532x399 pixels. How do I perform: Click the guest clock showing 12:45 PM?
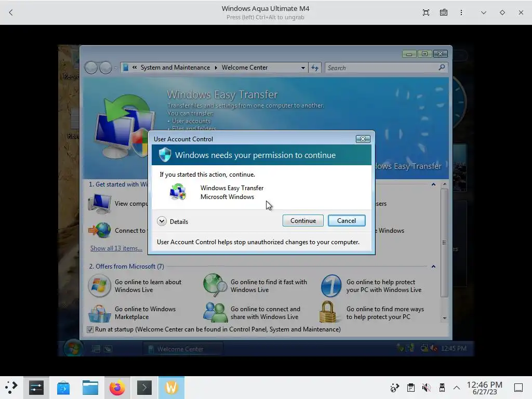454,349
